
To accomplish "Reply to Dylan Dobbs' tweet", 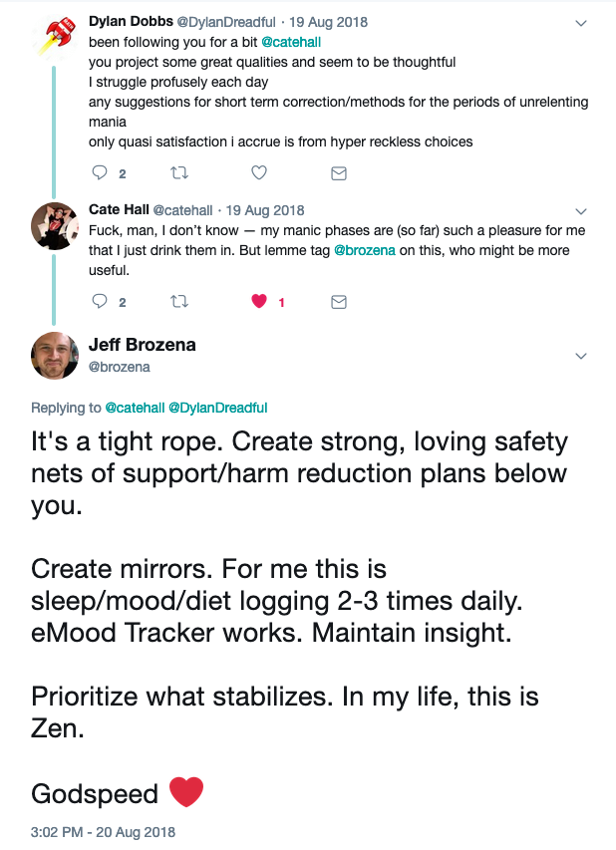I will click(x=100, y=173).
